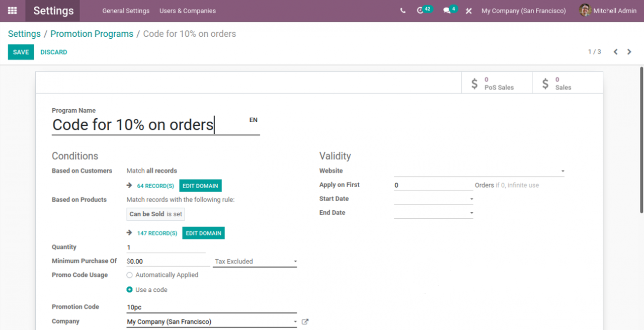This screenshot has width=644, height=330.
Task: Click the debug tools wrench icon
Action: click(468, 11)
